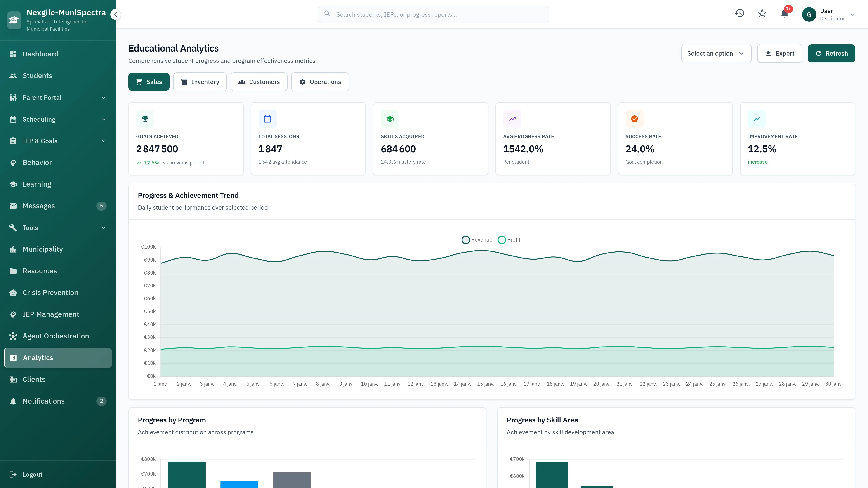Click the Export button

(x=779, y=53)
